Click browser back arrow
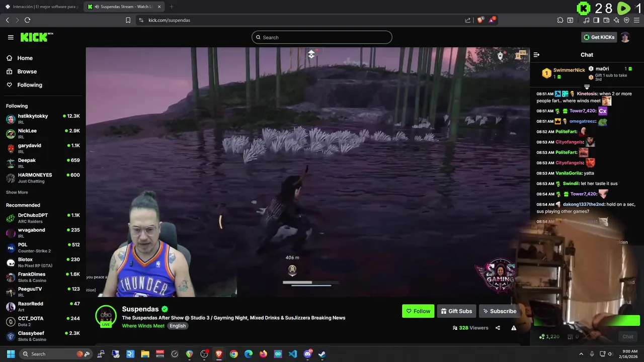Screen dimensions: 644x362 (x=7, y=20)
